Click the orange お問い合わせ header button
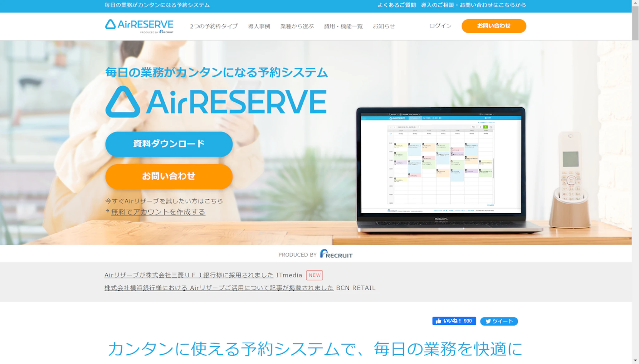Screen dimensions: 639x364 (x=494, y=26)
